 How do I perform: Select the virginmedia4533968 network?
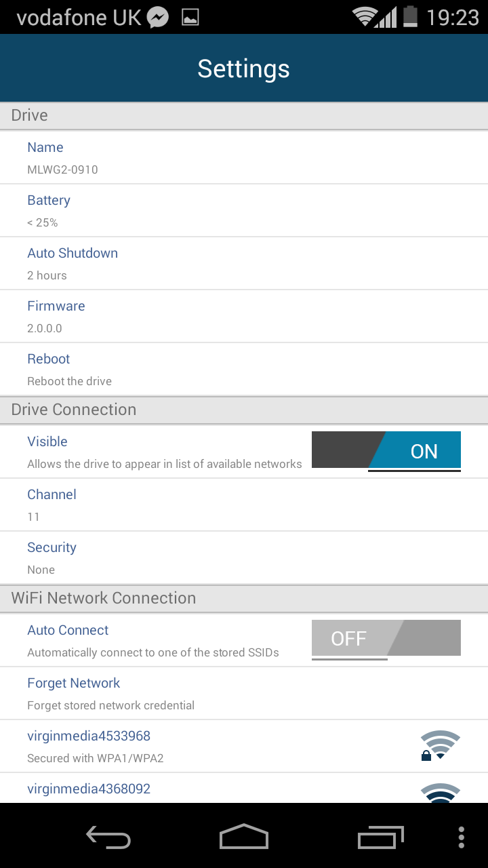pyautogui.click(x=89, y=745)
